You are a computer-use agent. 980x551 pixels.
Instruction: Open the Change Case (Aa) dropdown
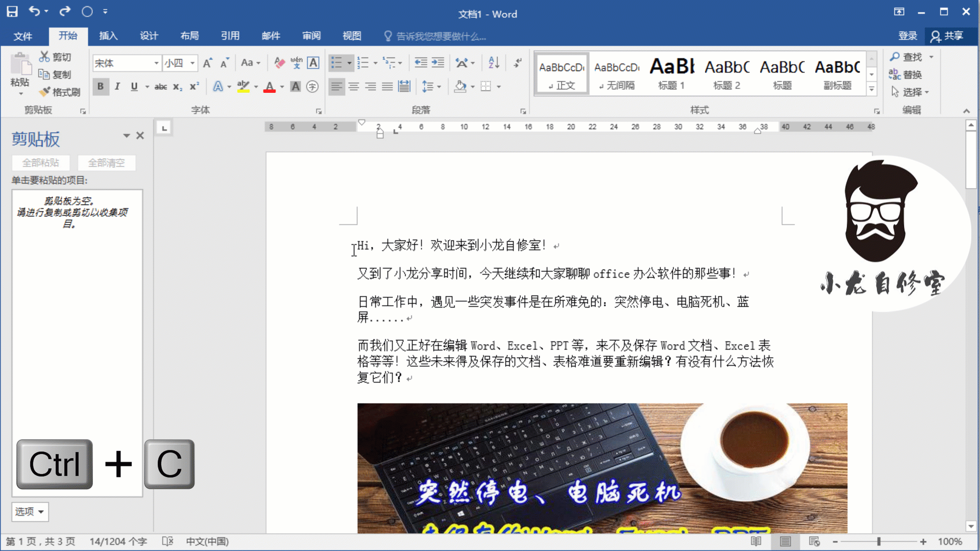(x=251, y=63)
